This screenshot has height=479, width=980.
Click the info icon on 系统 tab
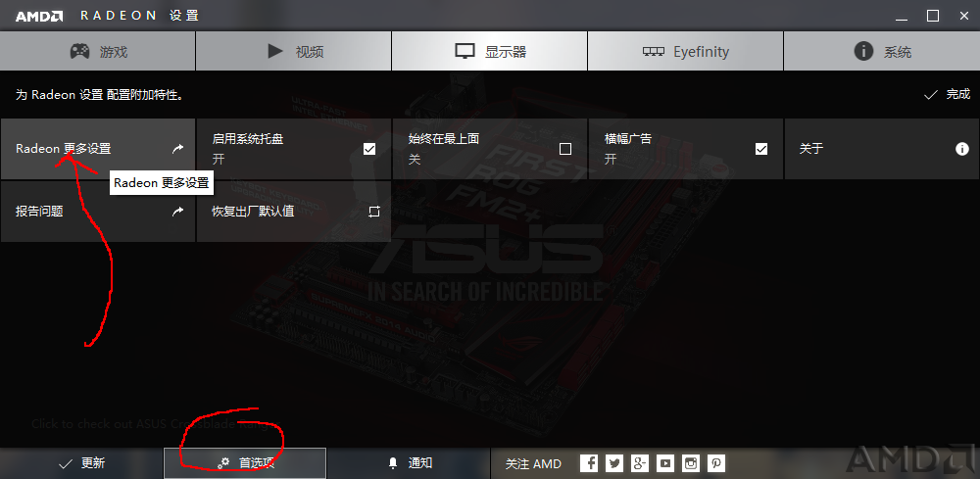point(863,51)
